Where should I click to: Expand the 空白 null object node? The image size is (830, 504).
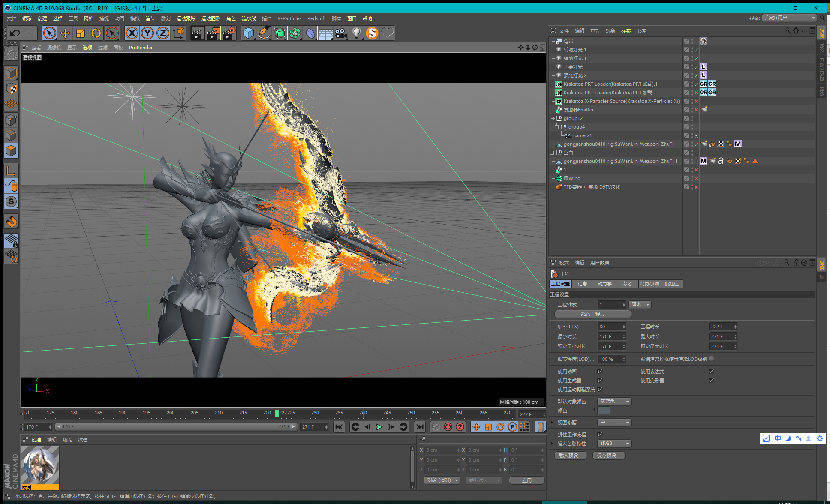(x=552, y=153)
